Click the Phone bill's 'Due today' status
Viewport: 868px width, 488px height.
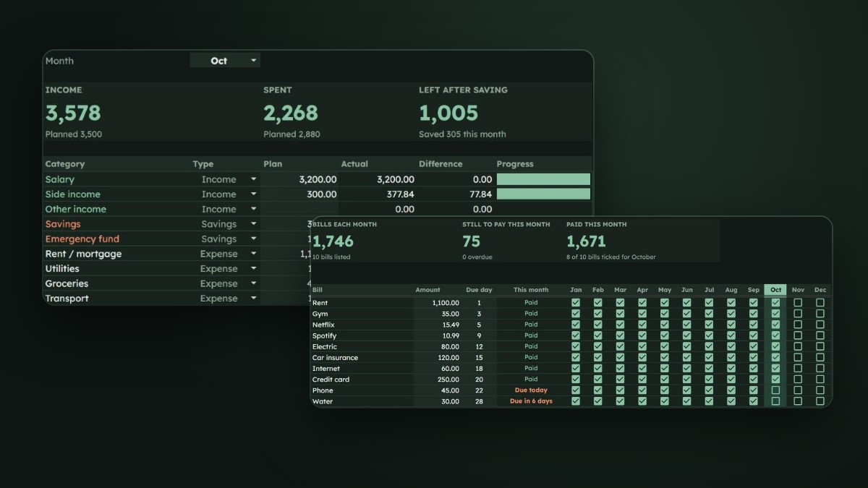531,390
